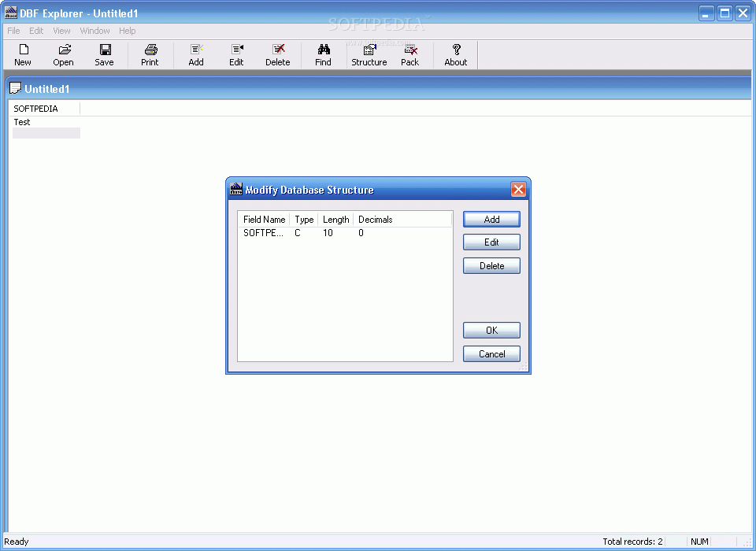The image size is (756, 551).
Task: Click the NUM indicator in status bar
Action: pos(699,542)
